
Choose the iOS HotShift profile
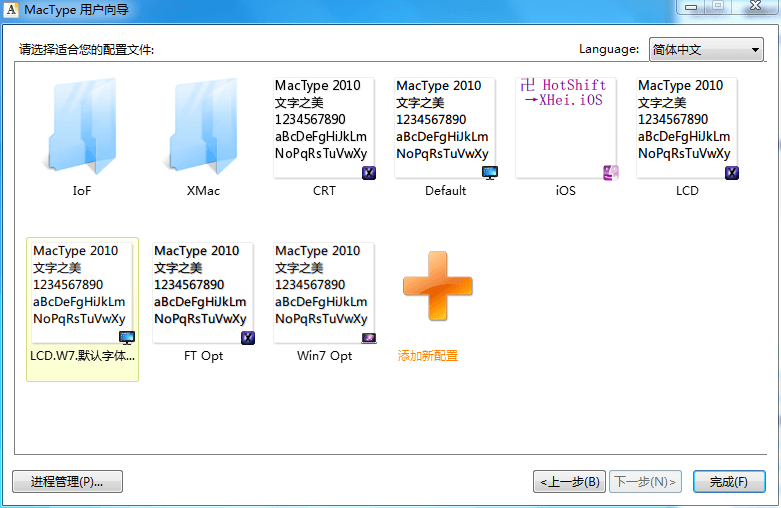(566, 128)
